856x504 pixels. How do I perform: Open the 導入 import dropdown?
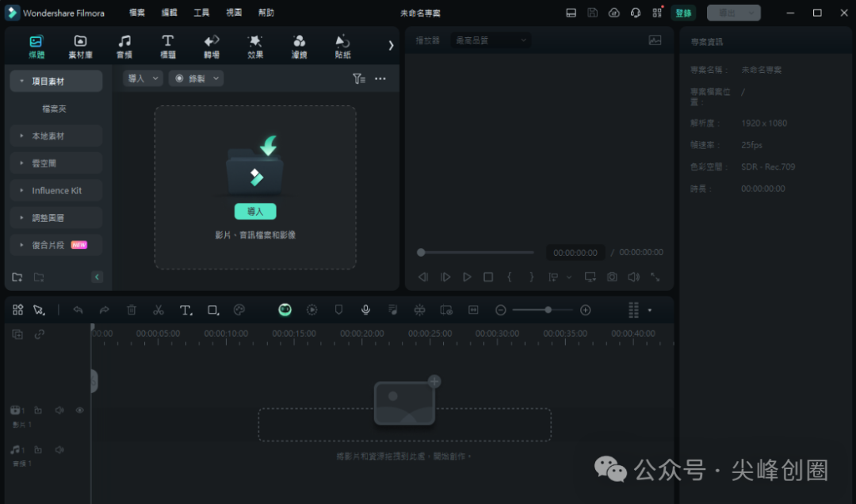pyautogui.click(x=143, y=78)
